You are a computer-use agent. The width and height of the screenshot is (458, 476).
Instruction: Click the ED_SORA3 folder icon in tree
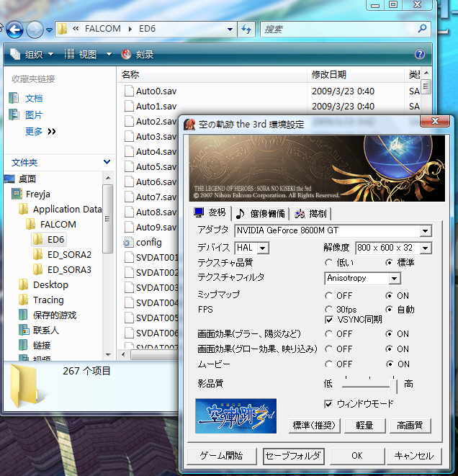click(37, 269)
